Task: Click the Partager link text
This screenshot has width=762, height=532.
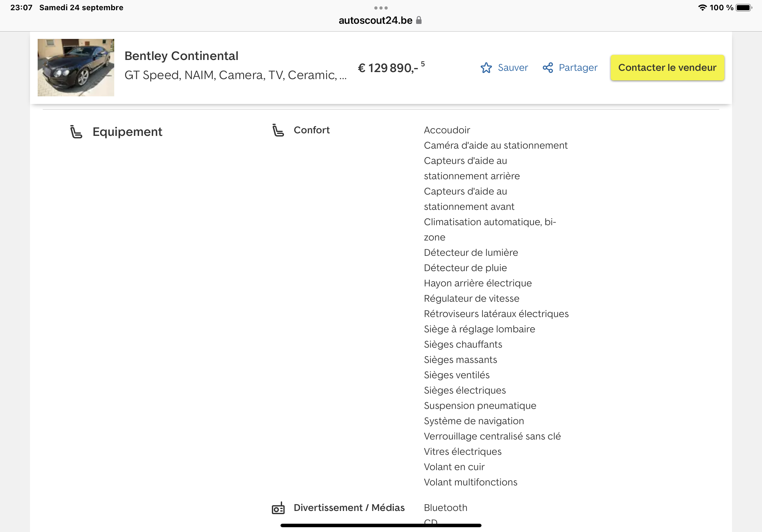Action: click(x=578, y=68)
